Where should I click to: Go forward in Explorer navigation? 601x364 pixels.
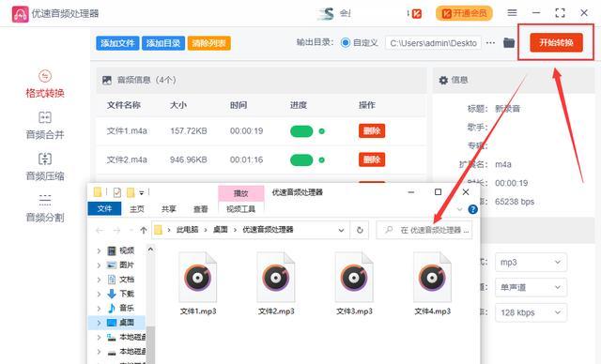[116, 230]
